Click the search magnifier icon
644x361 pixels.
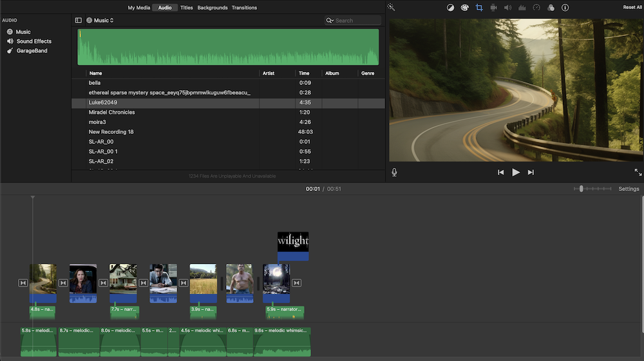tap(329, 20)
